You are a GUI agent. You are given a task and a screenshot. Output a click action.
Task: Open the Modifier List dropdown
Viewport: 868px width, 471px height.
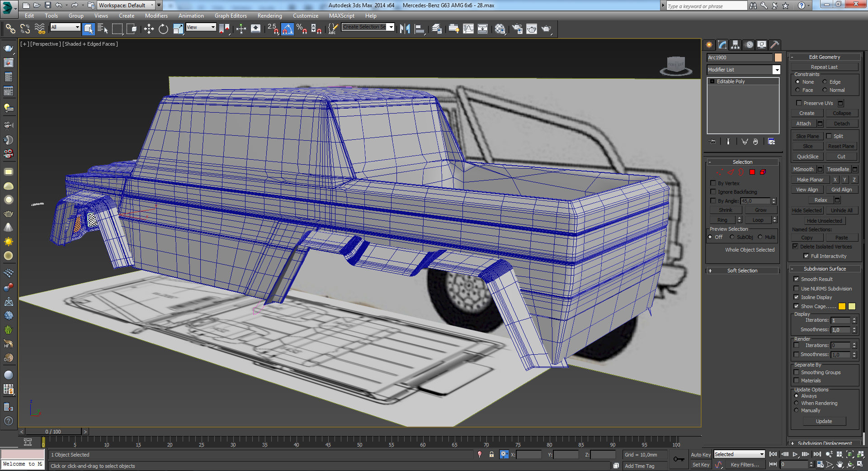776,70
